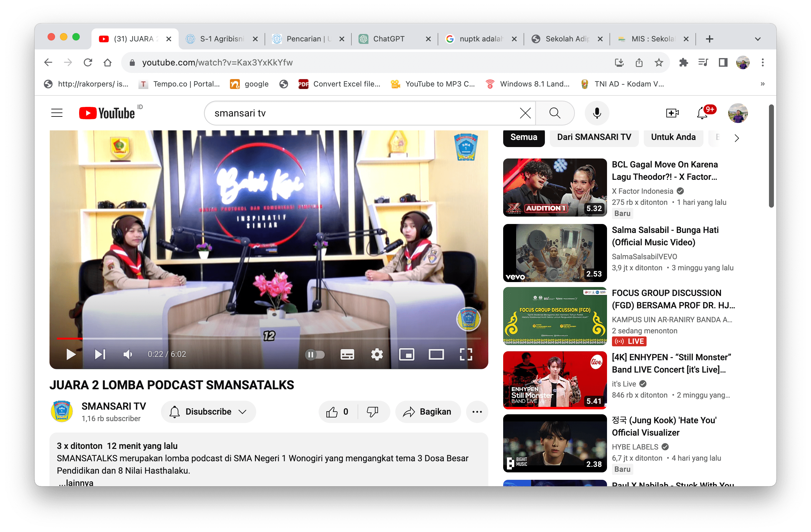Click voice search microphone icon
The image size is (811, 532).
coord(597,113)
